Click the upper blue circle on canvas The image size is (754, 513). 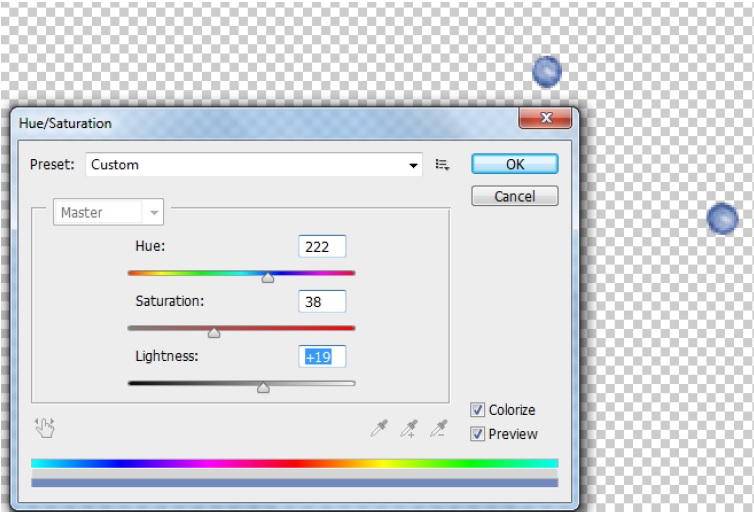coord(546,72)
